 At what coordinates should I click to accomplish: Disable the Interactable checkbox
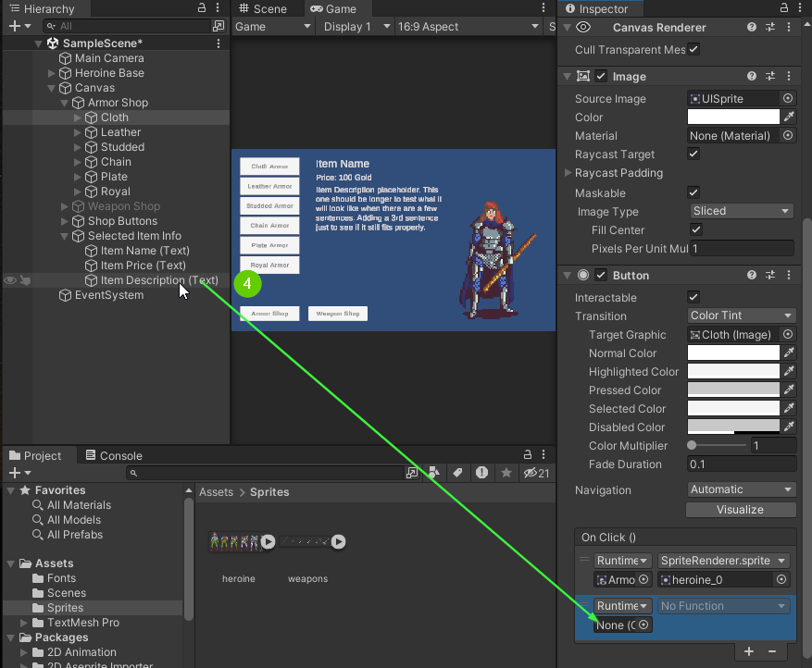point(693,298)
